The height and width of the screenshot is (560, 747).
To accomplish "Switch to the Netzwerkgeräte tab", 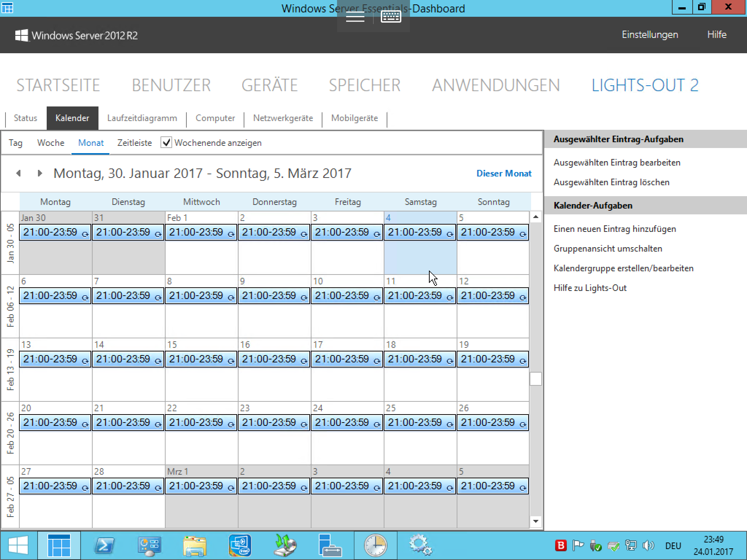I will point(283,118).
